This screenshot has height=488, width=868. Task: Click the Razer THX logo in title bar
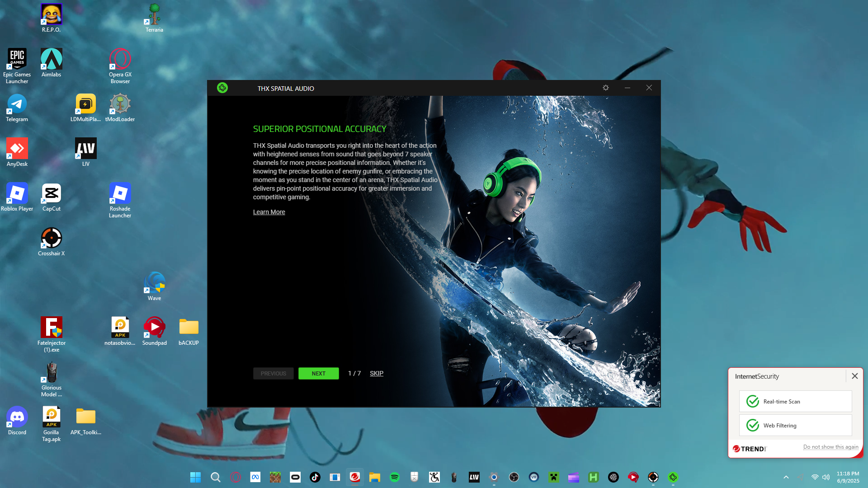(x=222, y=88)
